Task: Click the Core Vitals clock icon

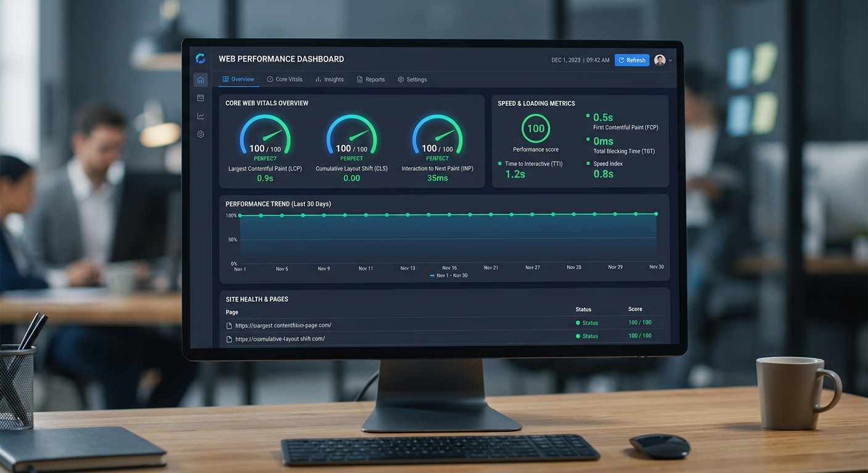Action: 270,79
